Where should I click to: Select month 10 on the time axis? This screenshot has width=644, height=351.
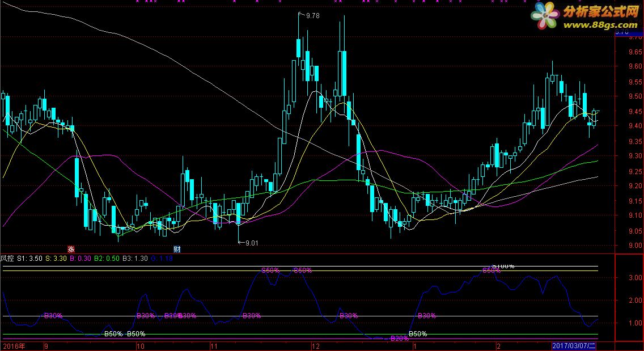[141, 346]
